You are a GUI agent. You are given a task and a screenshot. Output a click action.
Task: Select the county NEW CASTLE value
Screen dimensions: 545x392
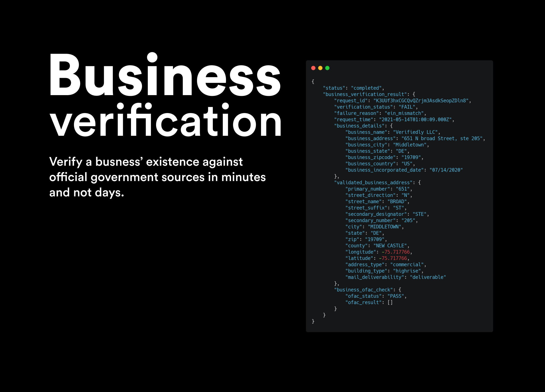tap(391, 245)
